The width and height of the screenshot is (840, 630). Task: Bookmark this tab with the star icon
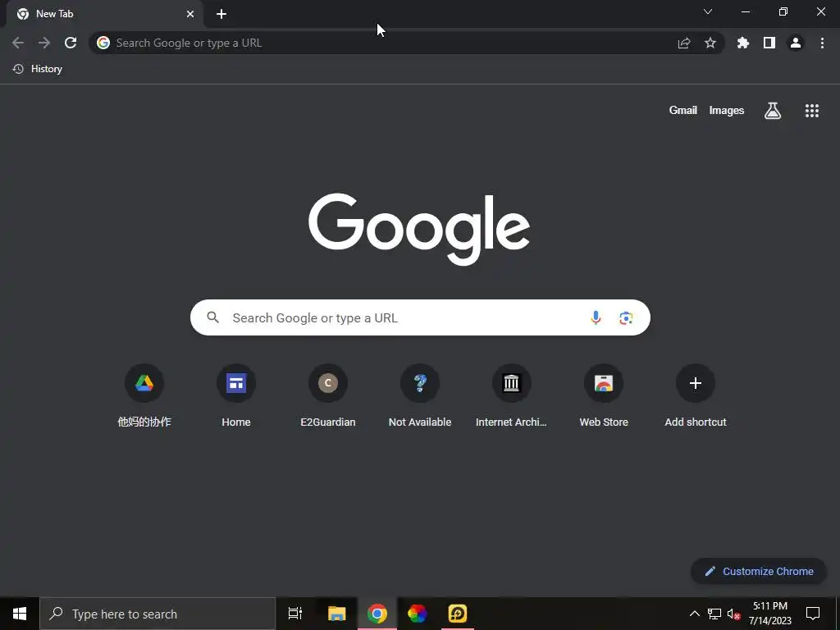[710, 43]
